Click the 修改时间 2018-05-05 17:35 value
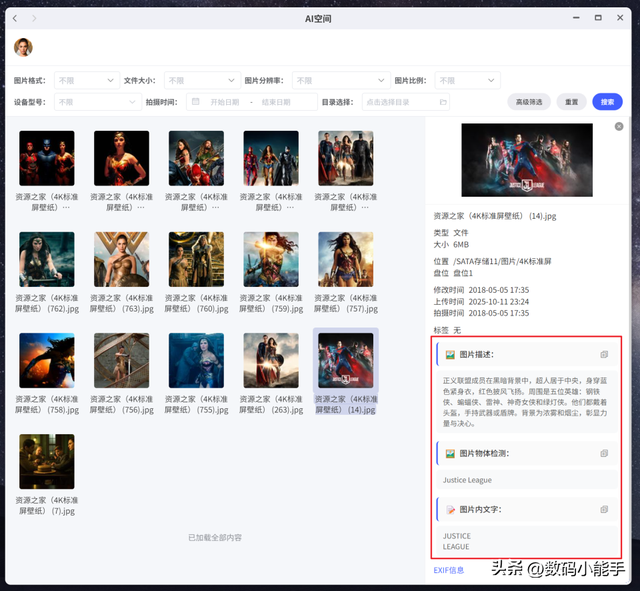The width and height of the screenshot is (640, 591). coord(499,290)
